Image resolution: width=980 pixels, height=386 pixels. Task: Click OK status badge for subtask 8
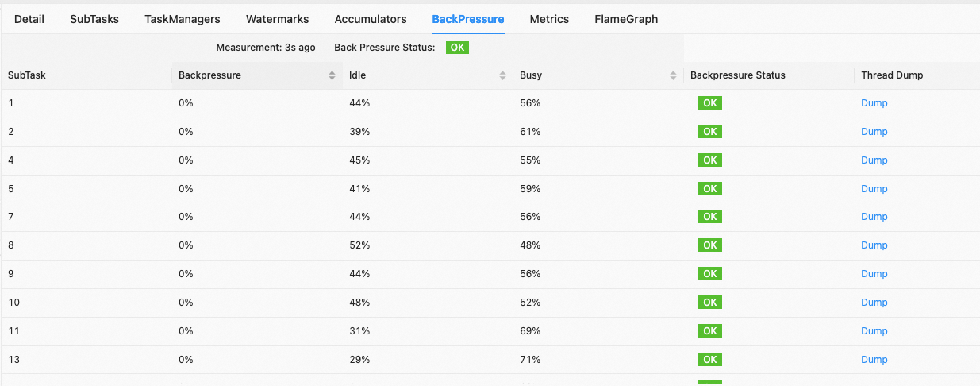point(710,245)
